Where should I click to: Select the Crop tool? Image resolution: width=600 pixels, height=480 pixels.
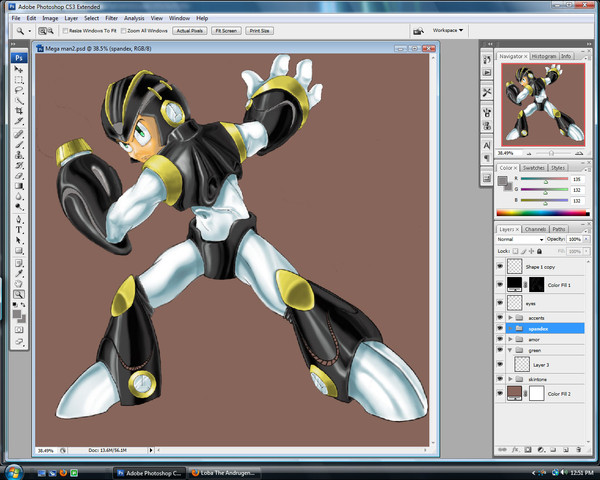[19, 111]
